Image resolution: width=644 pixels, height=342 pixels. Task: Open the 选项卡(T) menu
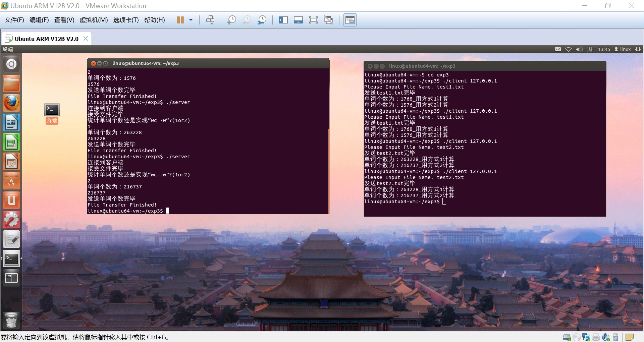point(126,20)
